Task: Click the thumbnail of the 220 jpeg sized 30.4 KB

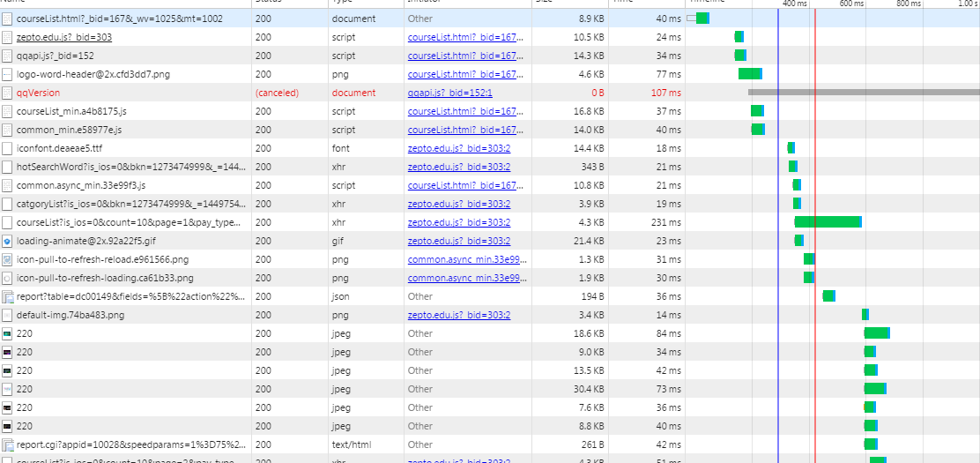Action: [x=7, y=389]
